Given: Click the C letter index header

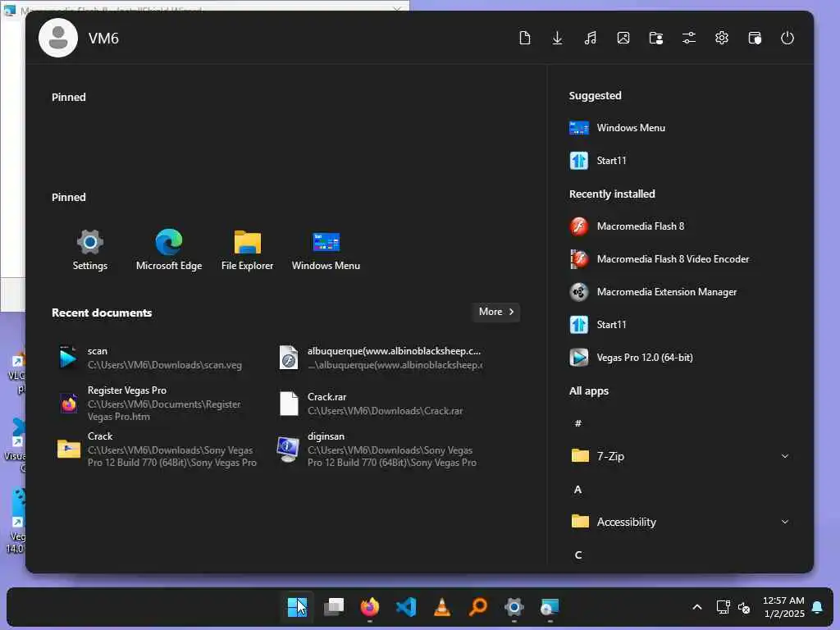Looking at the screenshot, I should 578,555.
